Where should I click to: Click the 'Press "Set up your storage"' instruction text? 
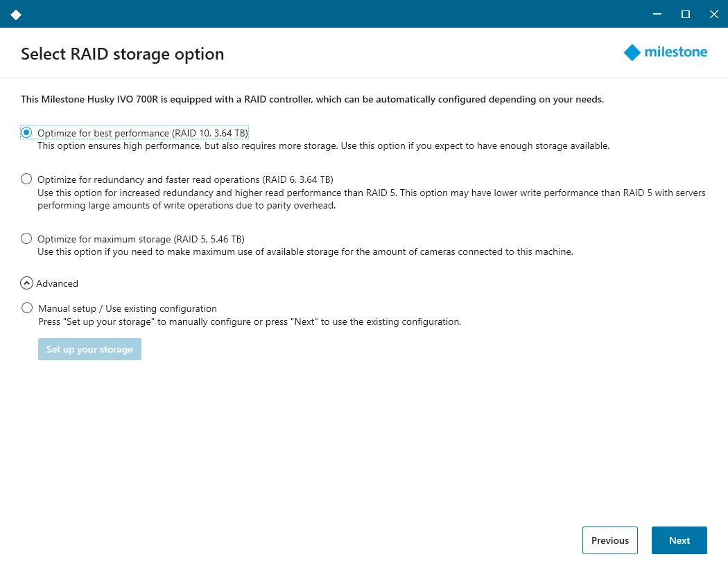point(250,321)
